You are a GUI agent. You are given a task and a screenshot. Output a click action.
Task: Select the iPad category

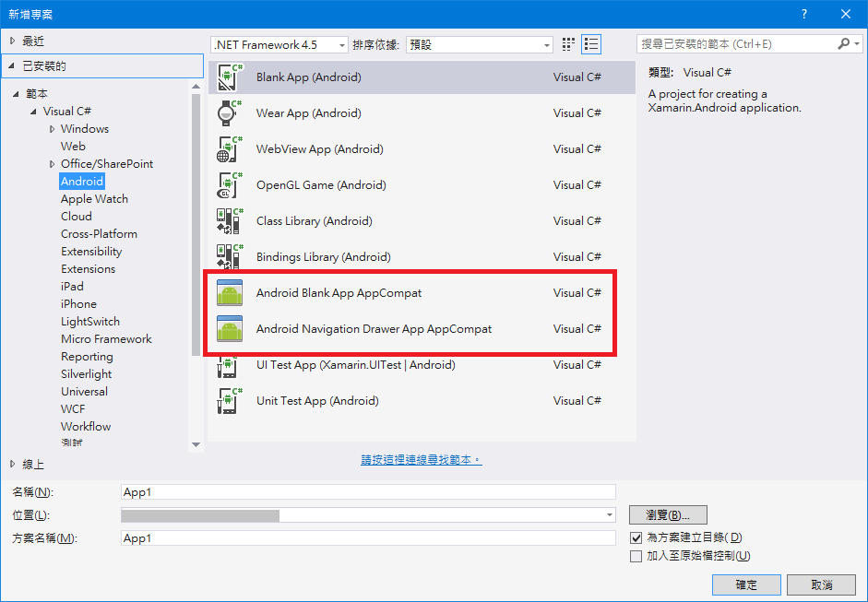point(72,287)
